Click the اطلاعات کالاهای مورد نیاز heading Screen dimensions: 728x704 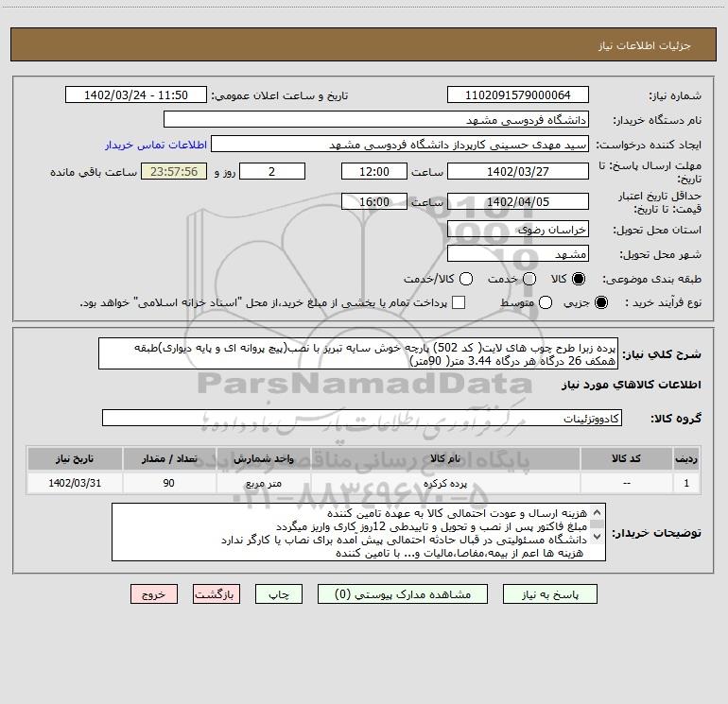(631, 385)
